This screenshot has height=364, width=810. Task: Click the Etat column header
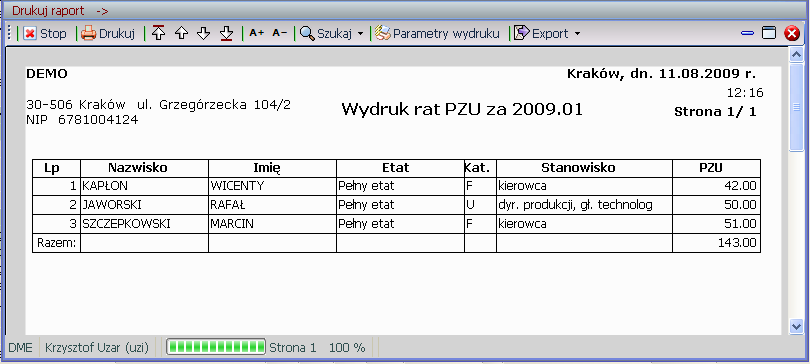tap(400, 168)
